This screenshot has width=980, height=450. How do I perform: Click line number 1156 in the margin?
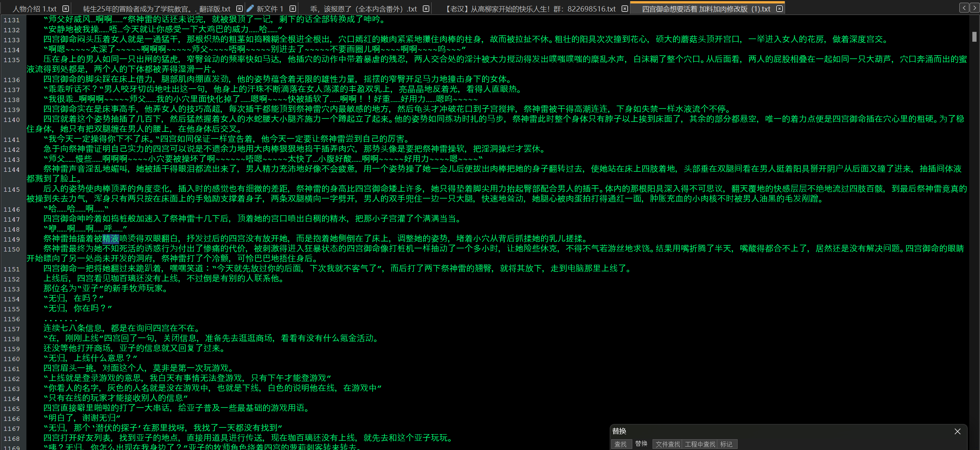point(11,319)
